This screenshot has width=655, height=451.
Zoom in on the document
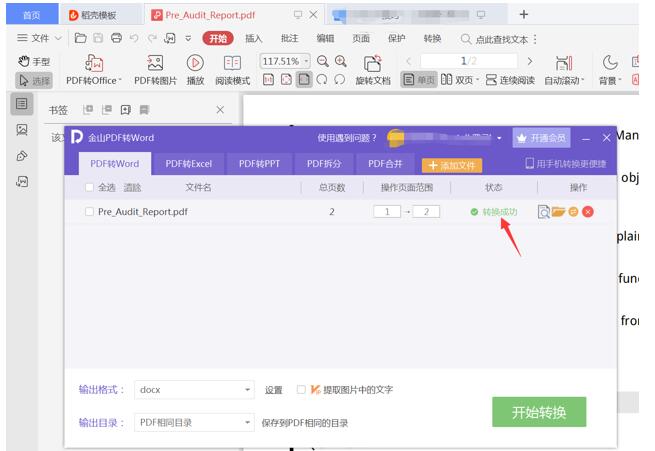(341, 61)
